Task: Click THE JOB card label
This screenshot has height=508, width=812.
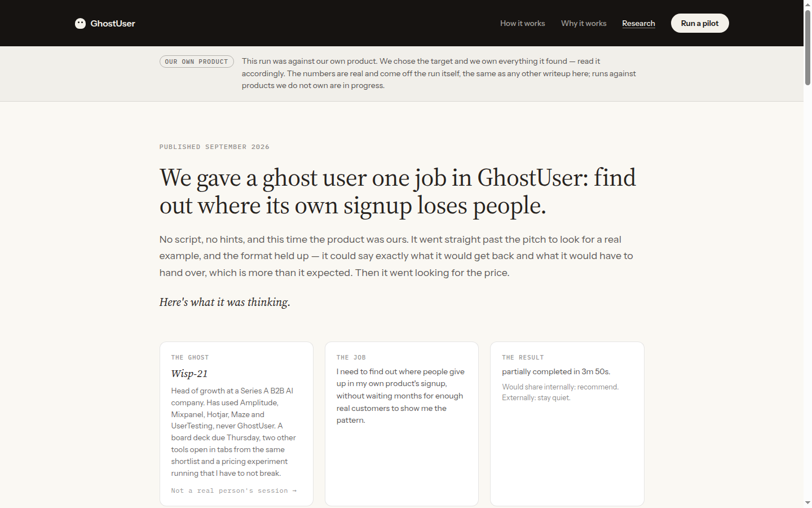Action: [x=351, y=357]
